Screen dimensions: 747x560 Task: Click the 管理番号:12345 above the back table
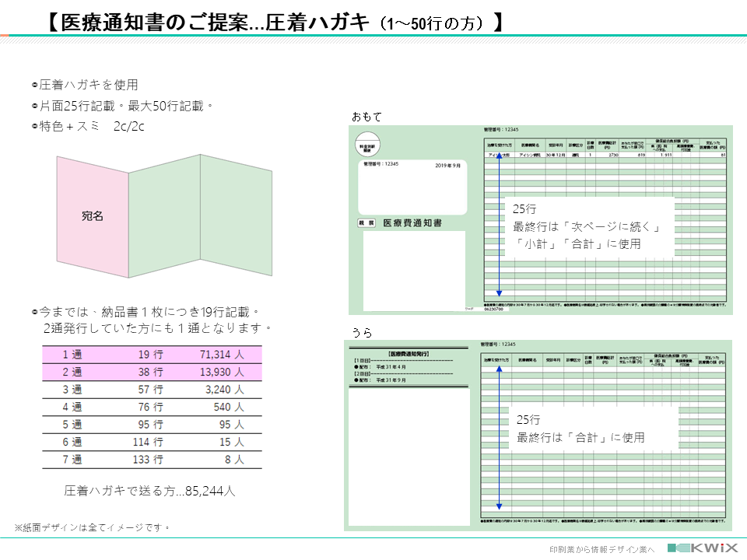point(498,345)
